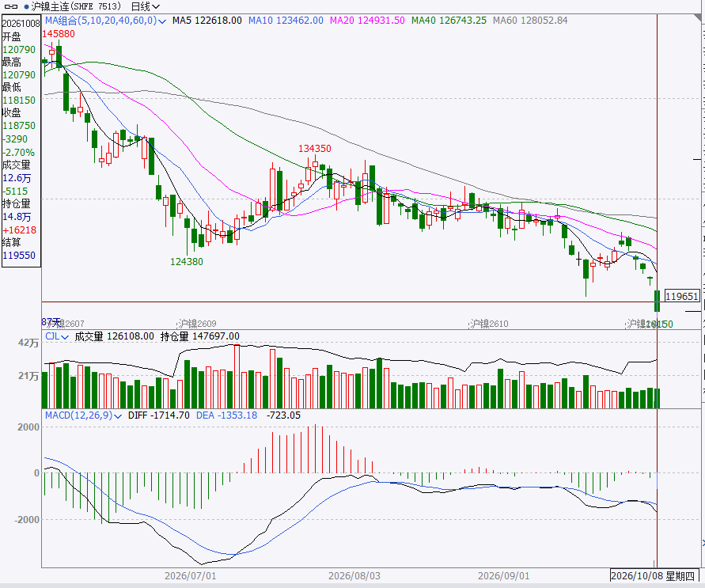Click the MA5 122618.00 legend label
Screen dimensions: 705x588
pos(207,21)
